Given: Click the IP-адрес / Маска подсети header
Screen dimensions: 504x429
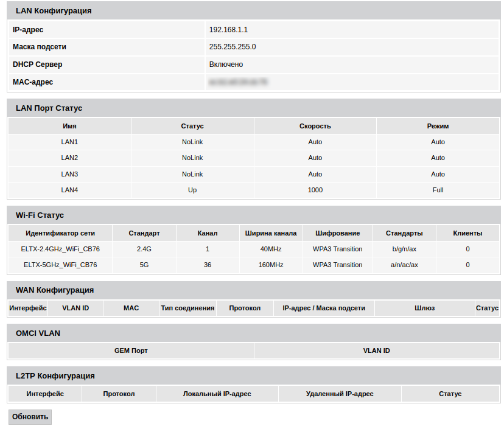Looking at the screenshot, I should (x=324, y=308).
